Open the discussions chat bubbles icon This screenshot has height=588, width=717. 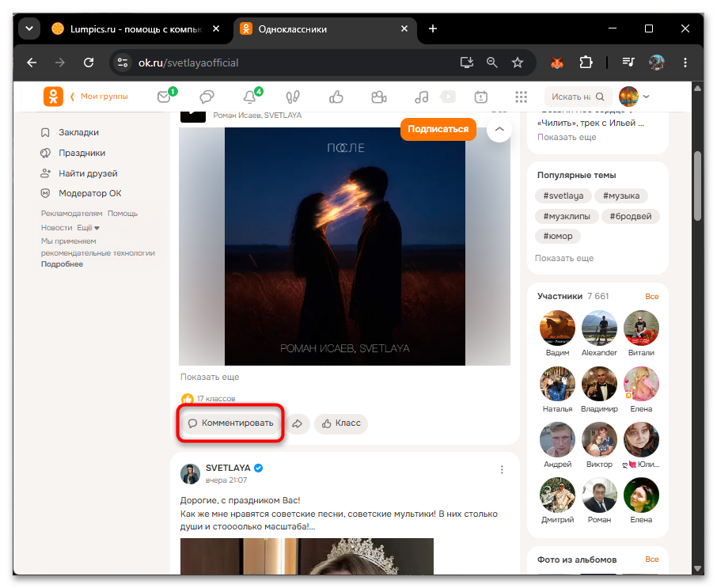point(207,97)
